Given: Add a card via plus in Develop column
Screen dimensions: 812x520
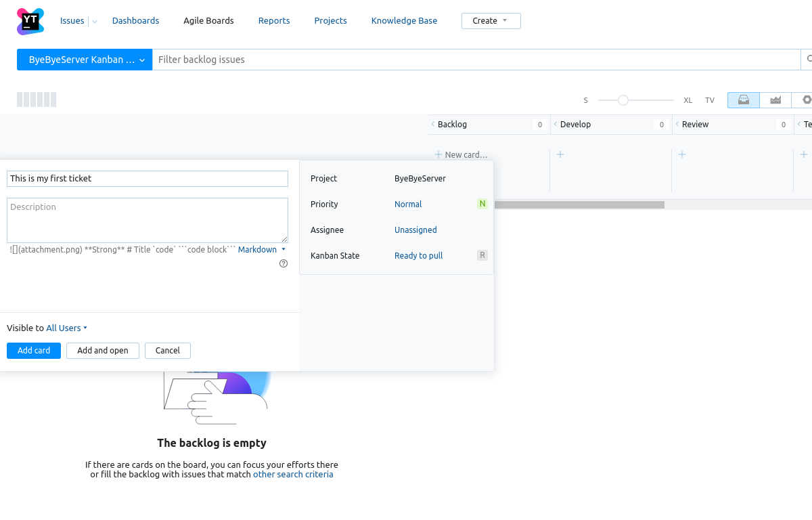Looking at the screenshot, I should coord(560,154).
